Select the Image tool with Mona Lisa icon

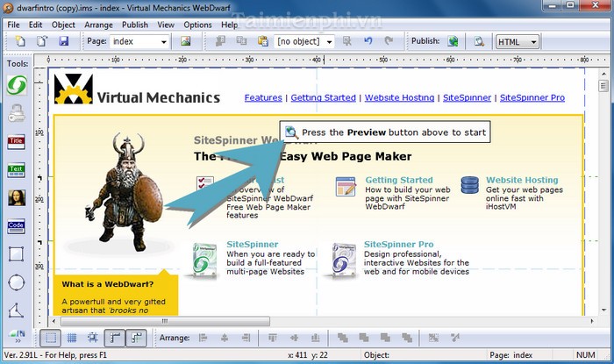coord(16,198)
